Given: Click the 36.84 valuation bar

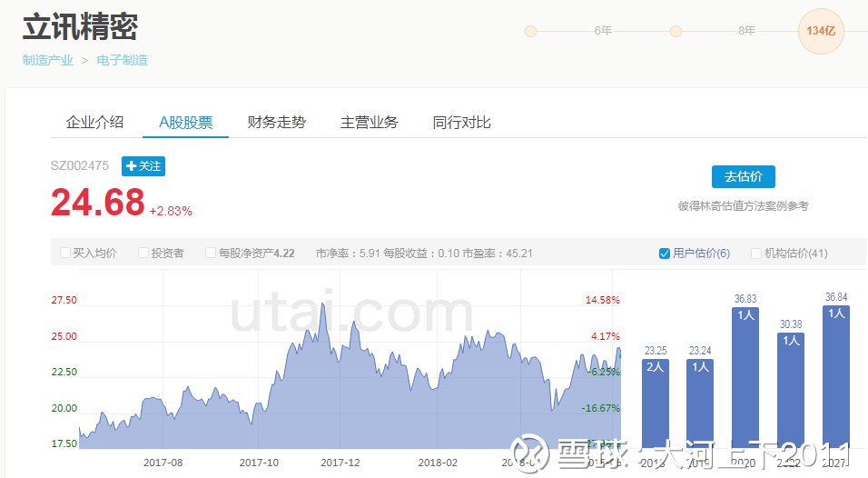Looking at the screenshot, I should pyautogui.click(x=836, y=378).
